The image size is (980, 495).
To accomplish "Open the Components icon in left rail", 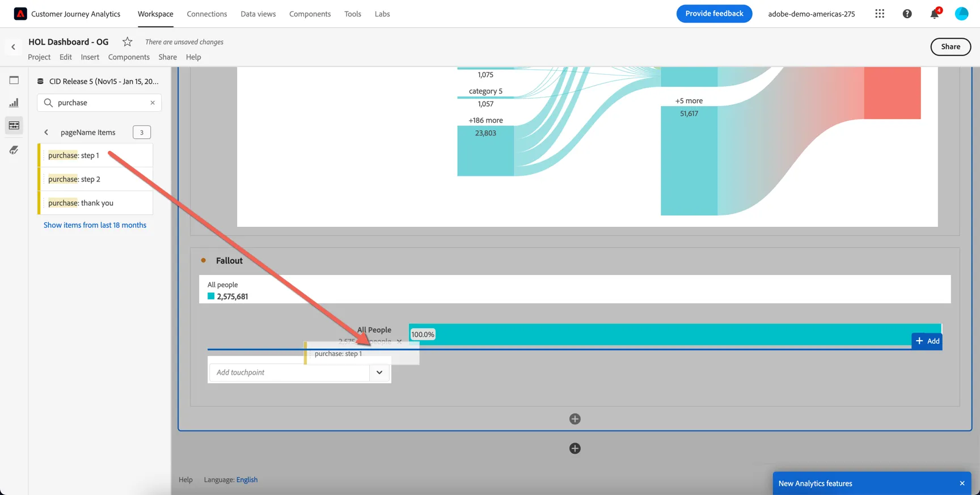I will tap(14, 125).
